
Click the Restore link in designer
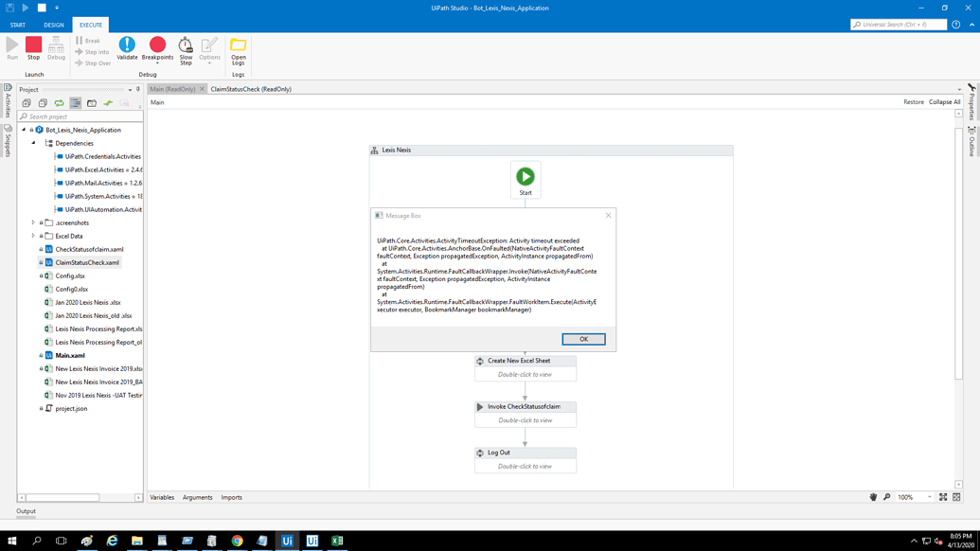pos(913,102)
